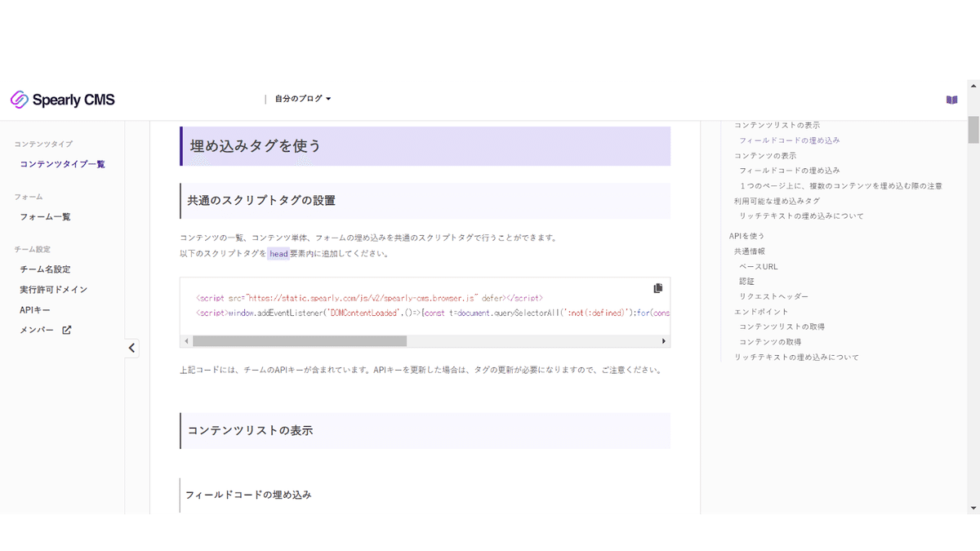
Task: Click the Spearly CMS logo
Action: (62, 100)
